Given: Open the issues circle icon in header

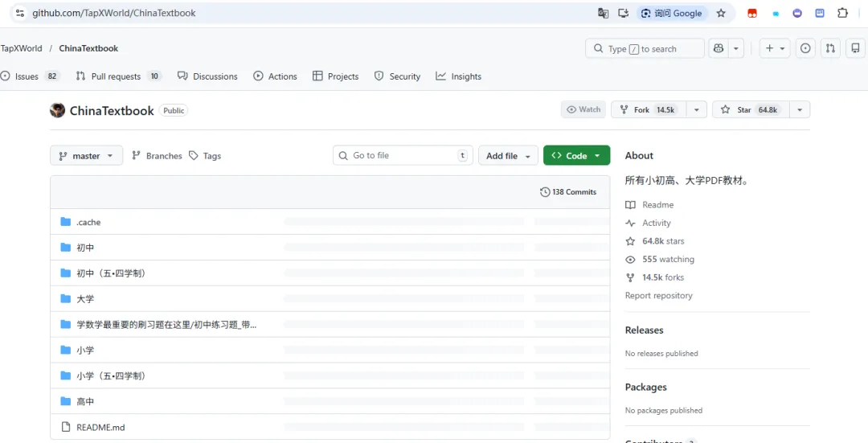Looking at the screenshot, I should [x=805, y=49].
